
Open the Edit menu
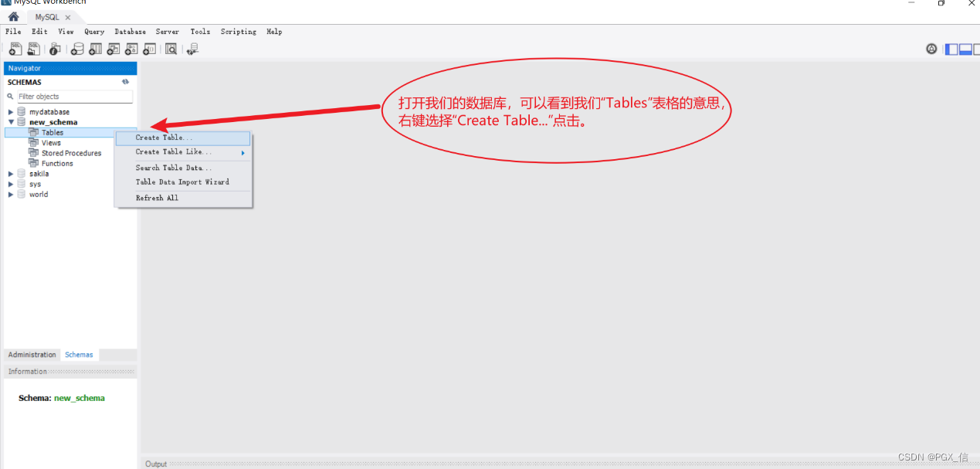39,32
